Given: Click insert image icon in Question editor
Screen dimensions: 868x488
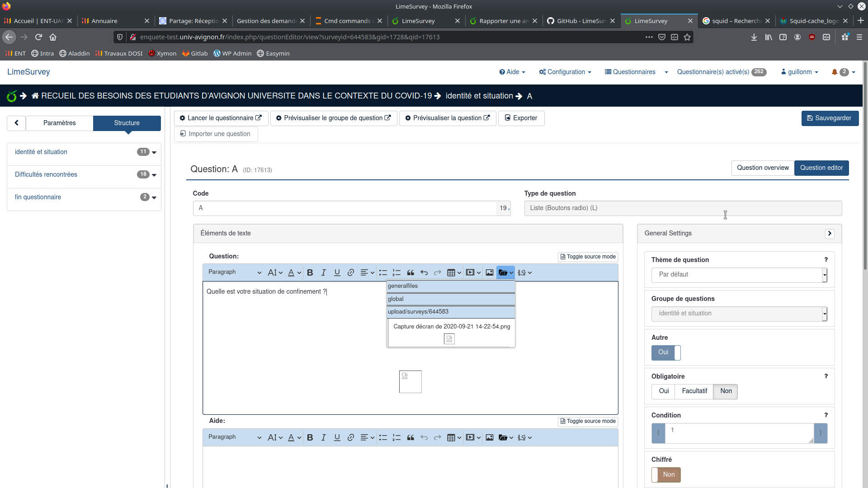Looking at the screenshot, I should tap(490, 272).
